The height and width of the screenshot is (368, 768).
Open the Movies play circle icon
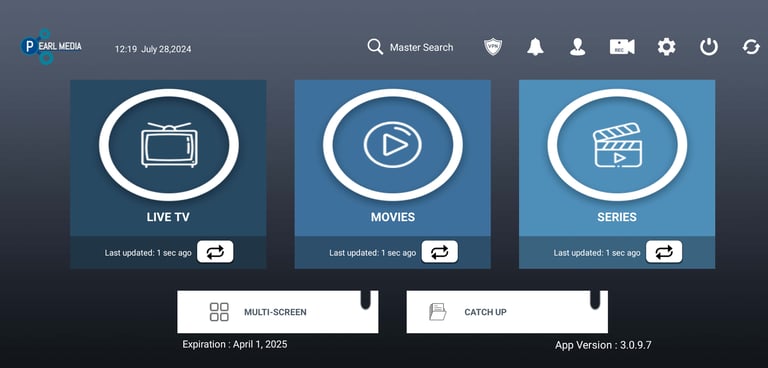click(393, 145)
